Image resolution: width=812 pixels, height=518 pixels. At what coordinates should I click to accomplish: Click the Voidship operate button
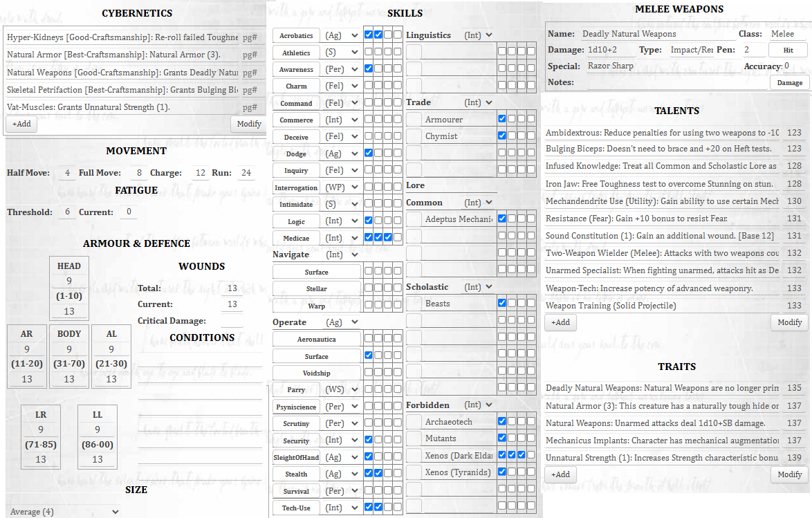(x=316, y=373)
